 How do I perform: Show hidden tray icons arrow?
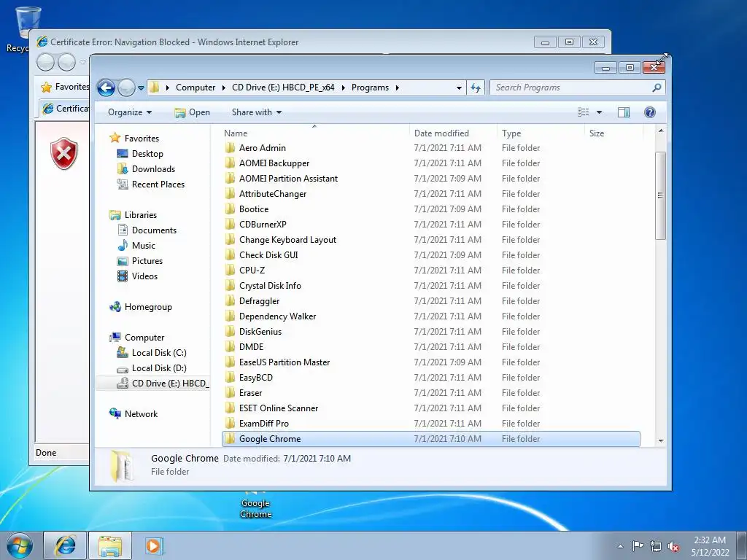coord(620,546)
